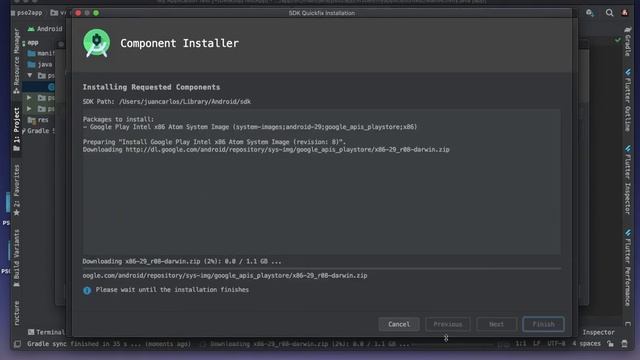The image size is (640, 360).
Task: Click the inspect/search icon left of the magnifier
Action: coord(589,13)
